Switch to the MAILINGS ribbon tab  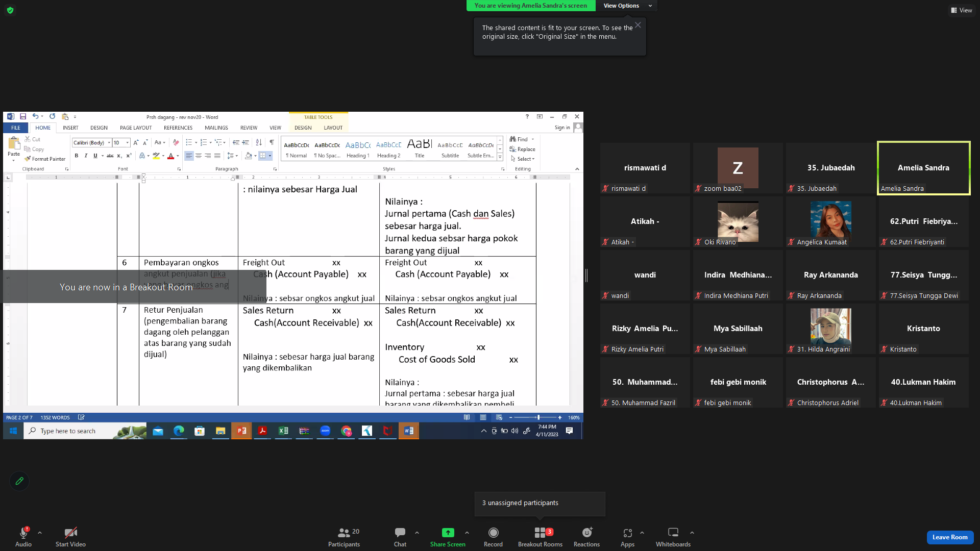pos(216,128)
